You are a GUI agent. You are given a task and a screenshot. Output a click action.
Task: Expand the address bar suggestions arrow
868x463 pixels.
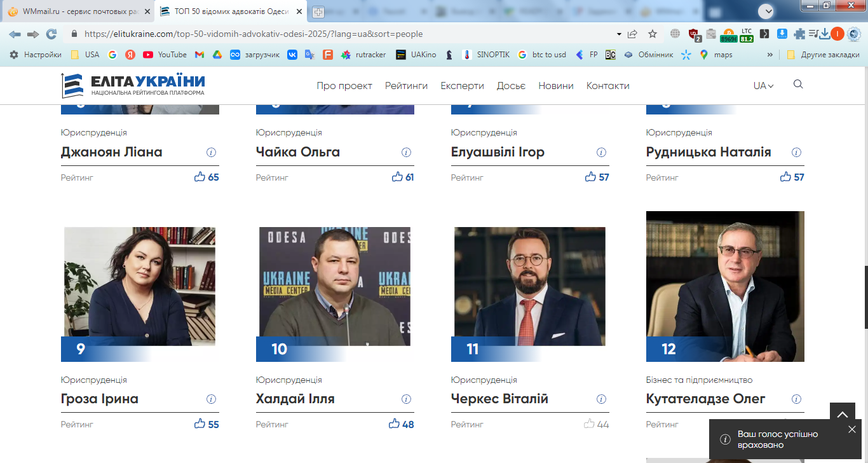619,34
